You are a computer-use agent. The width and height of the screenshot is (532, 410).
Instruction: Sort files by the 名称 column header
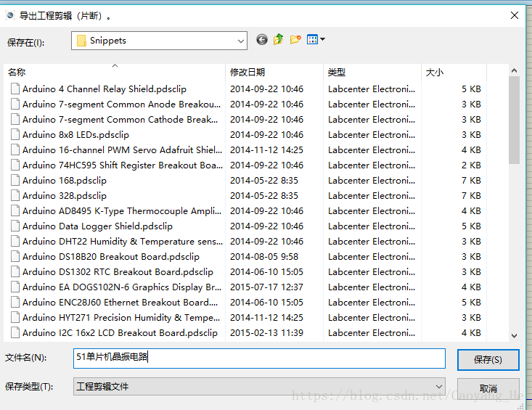(x=115, y=73)
